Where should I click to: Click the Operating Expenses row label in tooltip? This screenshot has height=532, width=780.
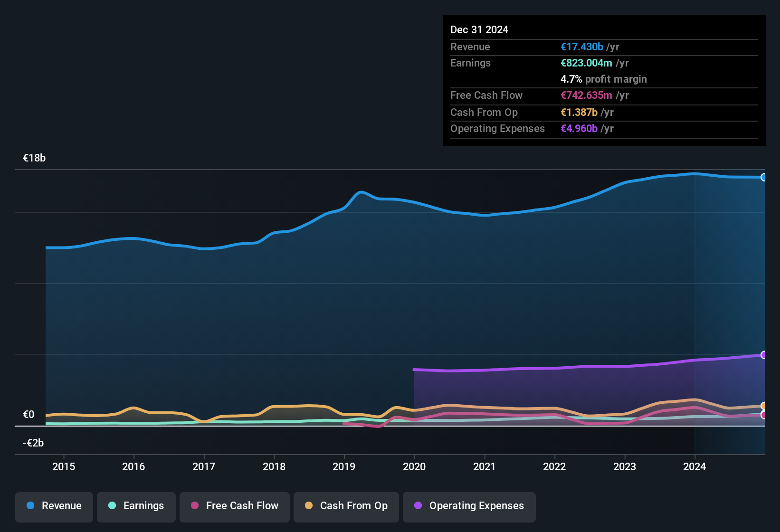click(497, 128)
